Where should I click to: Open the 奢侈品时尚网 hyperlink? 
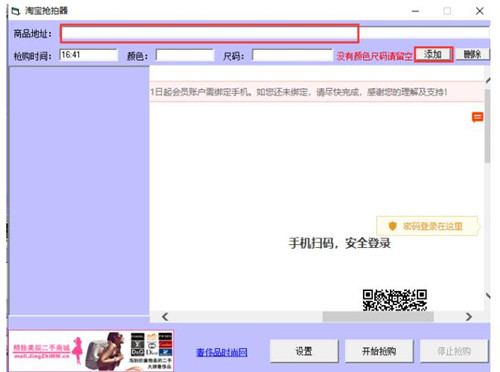tap(222, 352)
